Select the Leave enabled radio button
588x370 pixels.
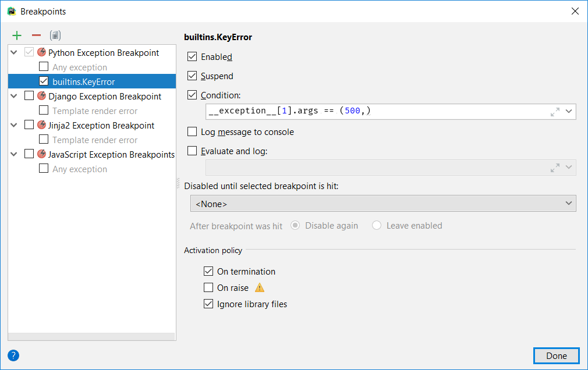377,225
